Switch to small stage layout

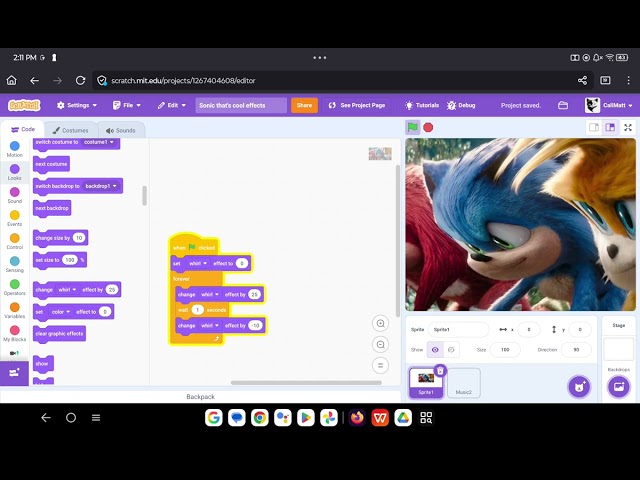pyautogui.click(x=594, y=127)
